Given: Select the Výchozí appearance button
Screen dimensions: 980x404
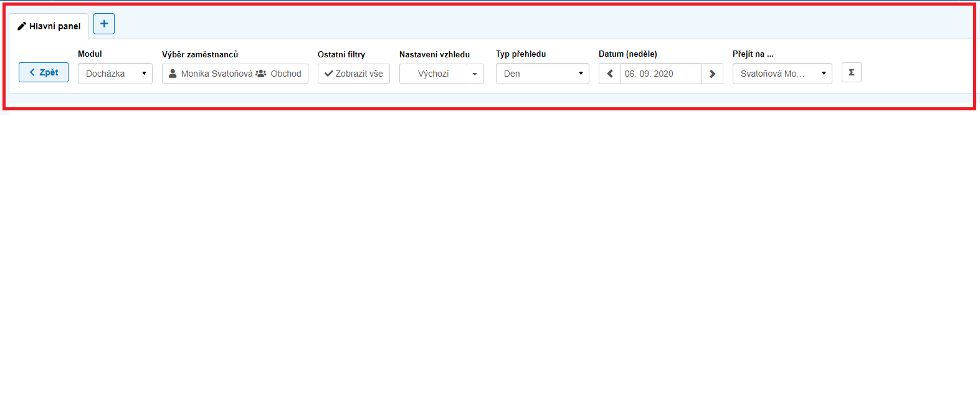Looking at the screenshot, I should point(433,74).
